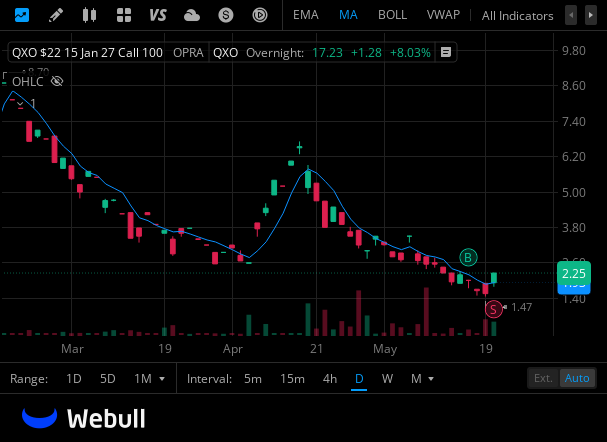607x442 pixels.
Task: Toggle the Auto scale option
Action: pyautogui.click(x=577, y=378)
